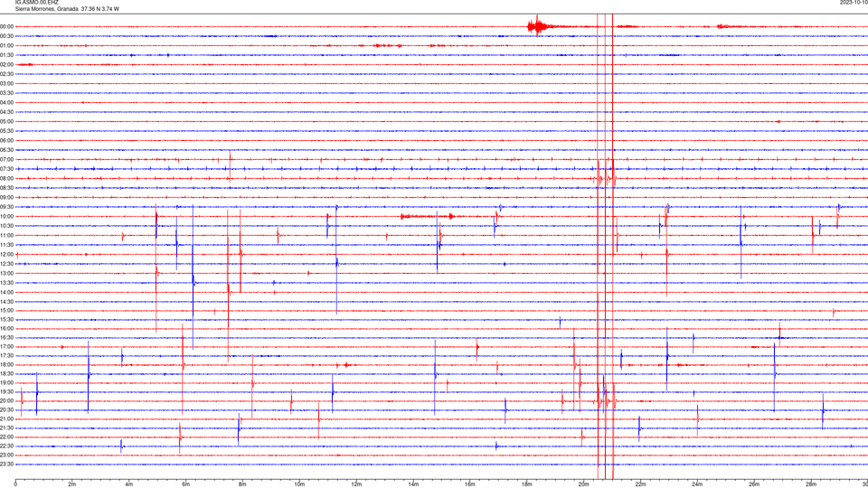Pick the 10:00 time label
Image resolution: width=868 pixels, height=488 pixels.
pyautogui.click(x=6, y=216)
